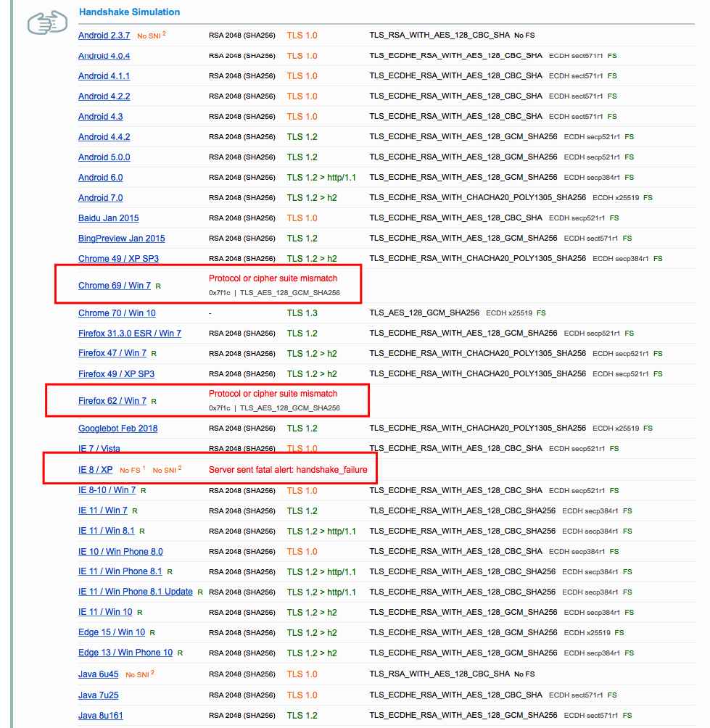Click the Handshake Simulation heading
Screen dimensions: 710x728
[x=130, y=12]
